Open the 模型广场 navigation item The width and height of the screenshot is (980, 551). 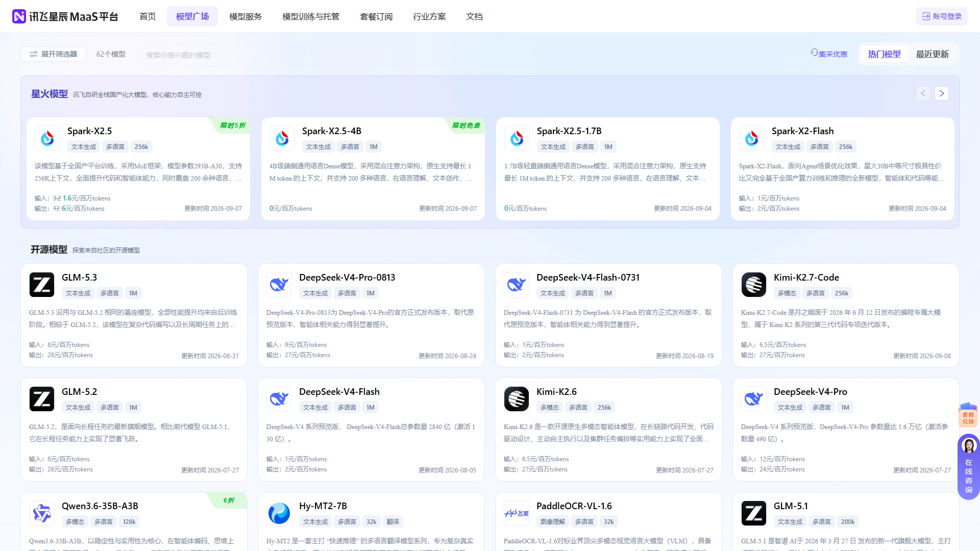(192, 16)
